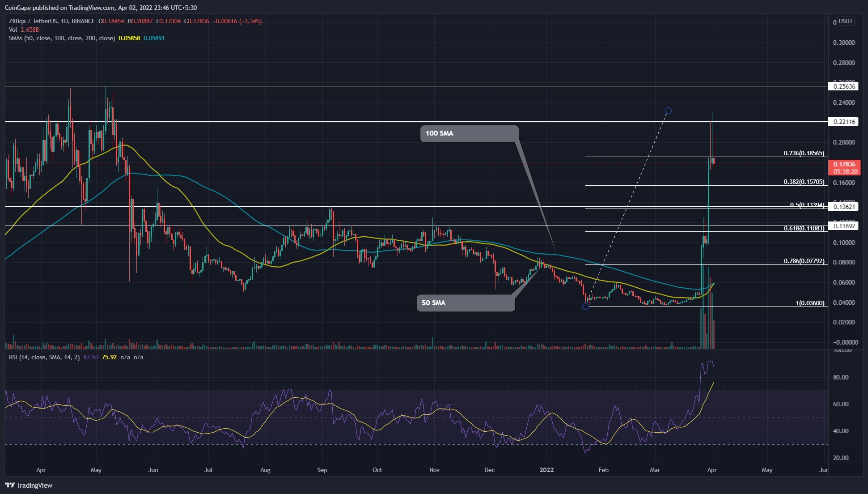
Task: Click the upper trend line circle endpoint
Action: tap(668, 111)
